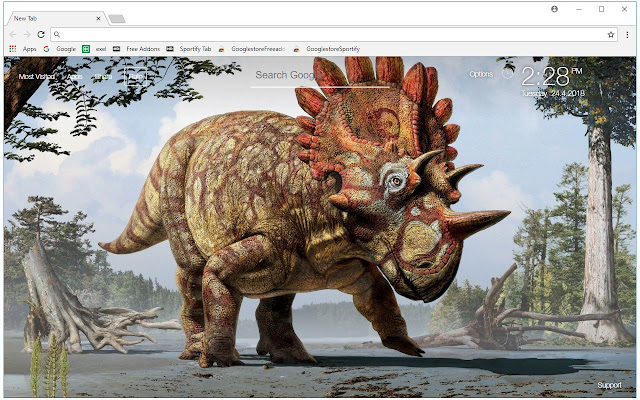Click the boxed Rate item in the page header
Viewport: 640px width, 400px height.
click(136, 76)
